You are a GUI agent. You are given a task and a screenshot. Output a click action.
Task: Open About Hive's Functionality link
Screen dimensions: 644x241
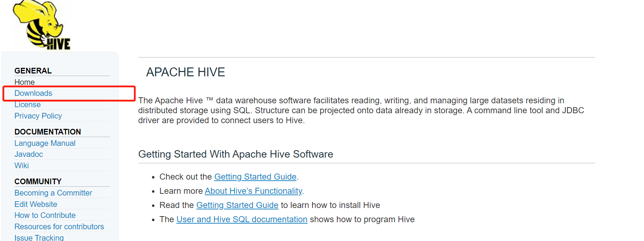pyautogui.click(x=253, y=191)
